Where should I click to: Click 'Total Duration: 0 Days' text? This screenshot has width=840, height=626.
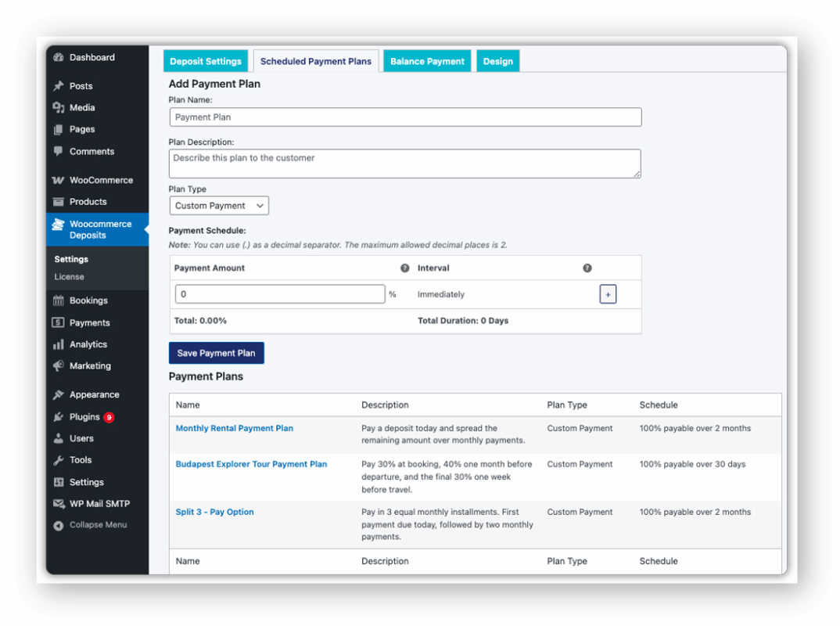463,321
